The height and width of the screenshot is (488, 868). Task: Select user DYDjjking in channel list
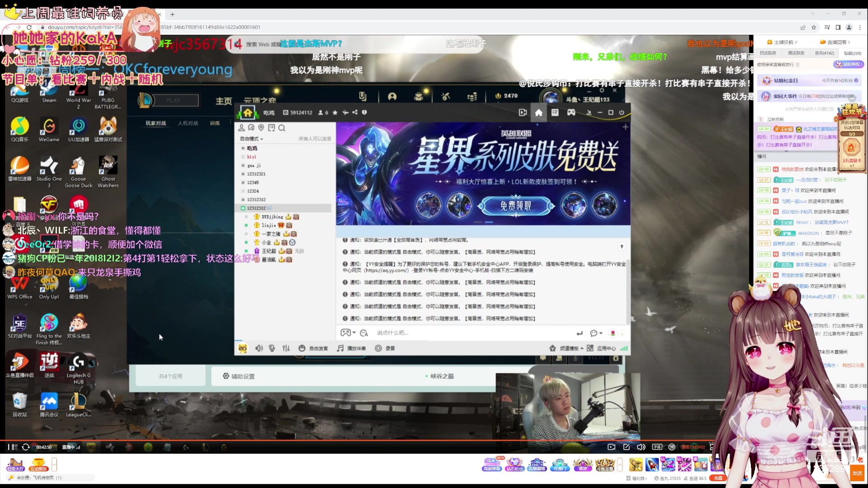coord(272,217)
